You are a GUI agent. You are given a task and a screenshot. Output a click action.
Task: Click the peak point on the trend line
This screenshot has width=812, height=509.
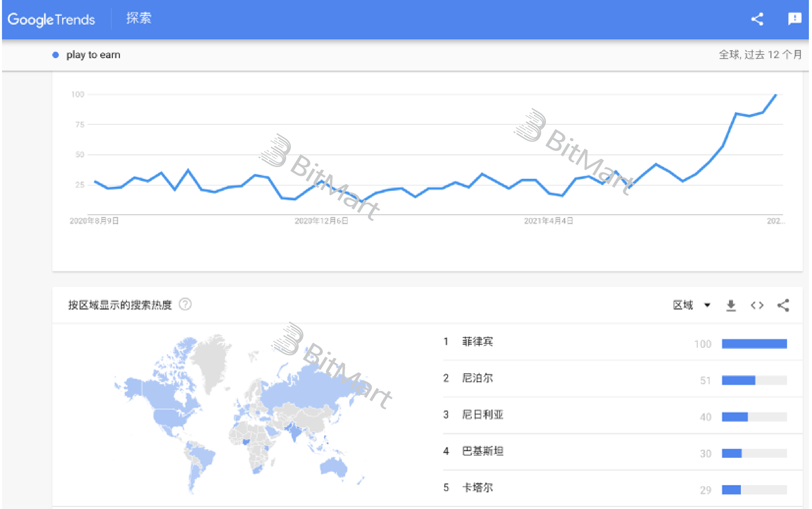click(776, 95)
